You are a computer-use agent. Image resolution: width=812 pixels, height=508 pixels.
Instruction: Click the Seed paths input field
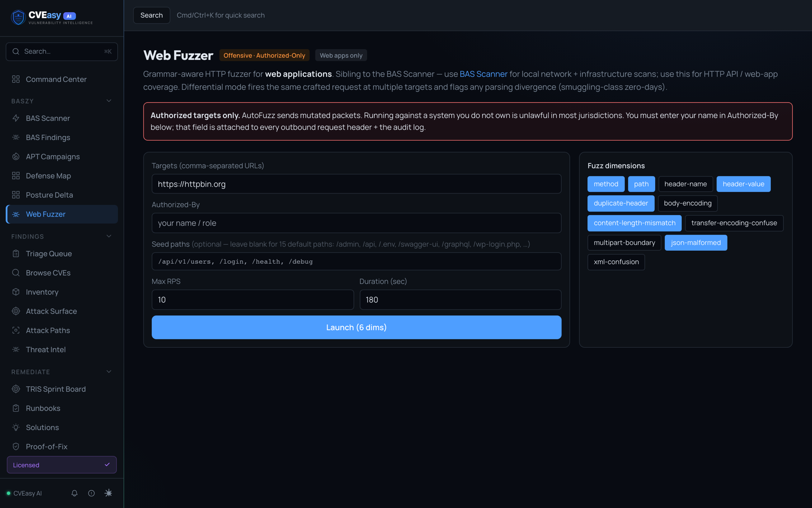356,261
